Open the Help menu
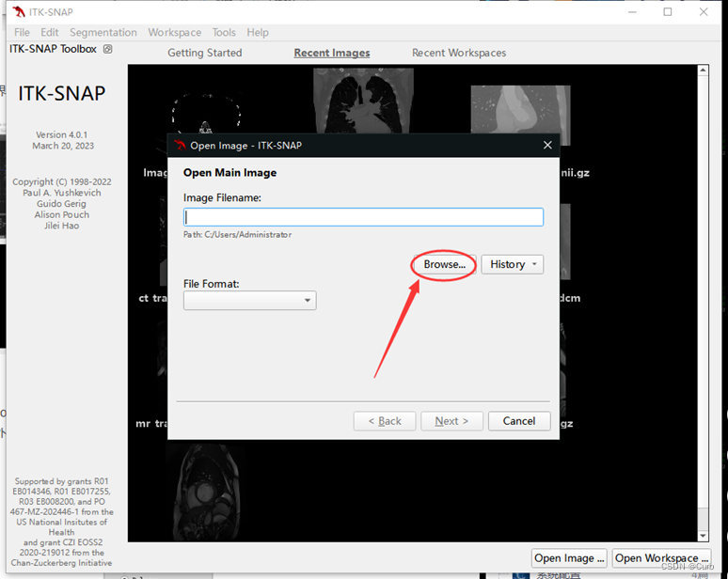This screenshot has width=728, height=579. click(x=258, y=33)
